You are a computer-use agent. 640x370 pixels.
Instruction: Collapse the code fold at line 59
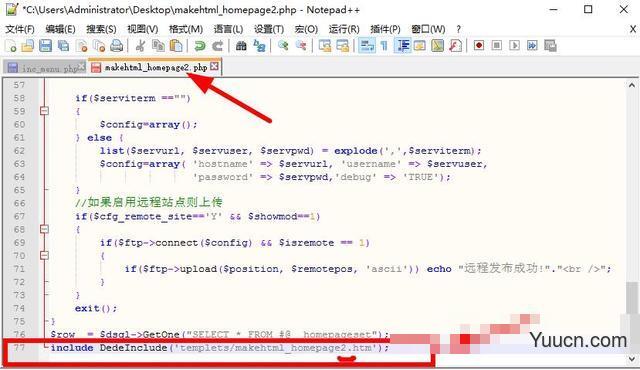(x=44, y=111)
